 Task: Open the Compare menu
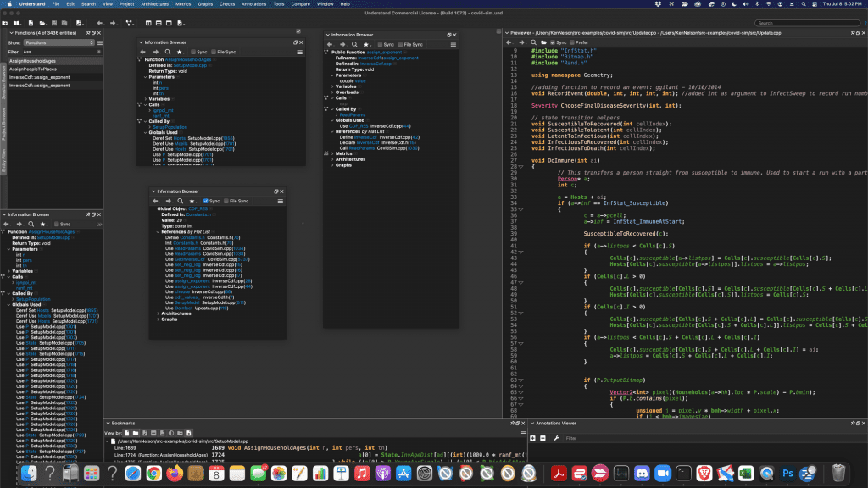point(301,4)
